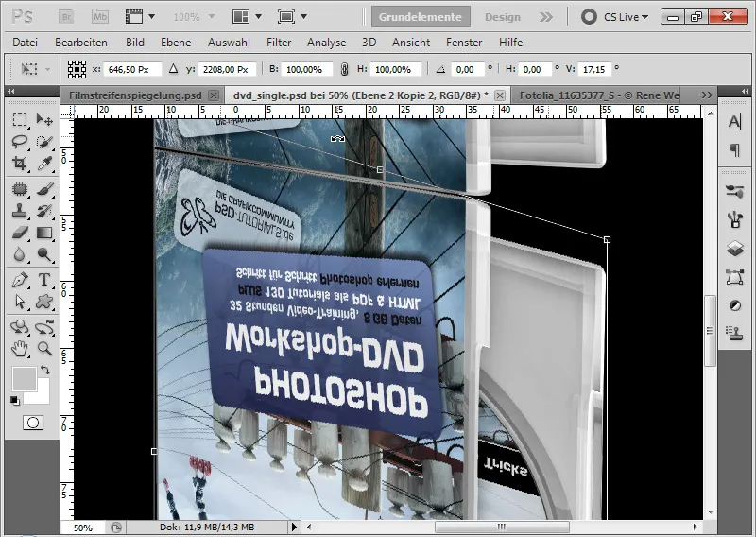Viewport: 756px width, 537px height.
Task: Select the Healing Brush tool
Action: click(x=19, y=189)
